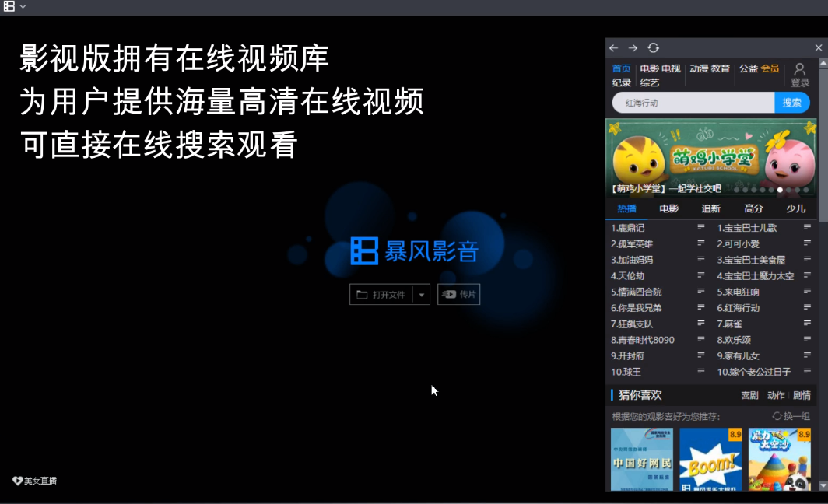
Task: Select the 喜剧 genre filter
Action: pyautogui.click(x=749, y=394)
